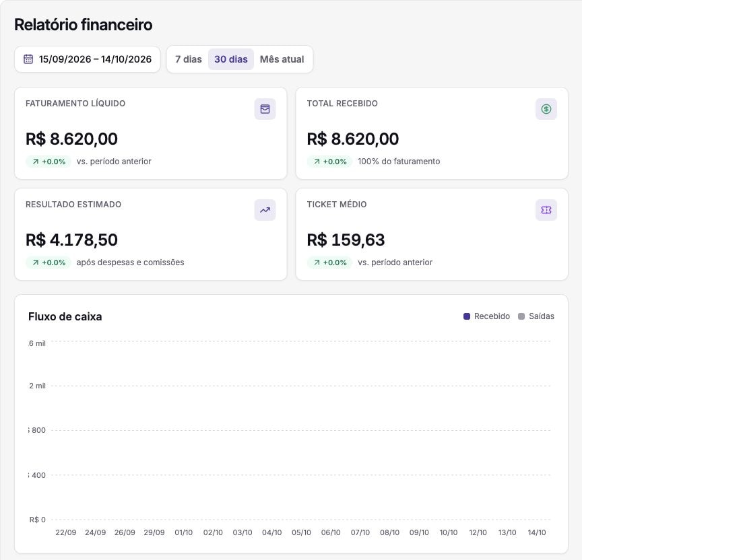
Task: Click the 12/10 date on chart axis
Action: 478,532
